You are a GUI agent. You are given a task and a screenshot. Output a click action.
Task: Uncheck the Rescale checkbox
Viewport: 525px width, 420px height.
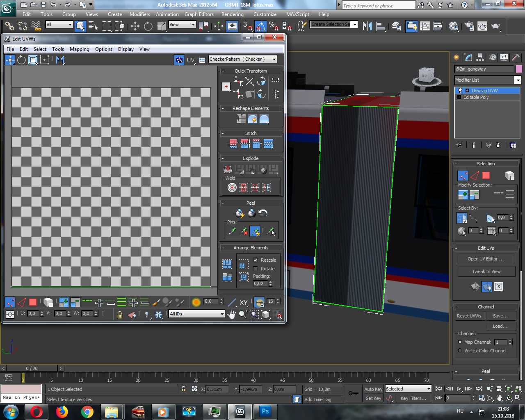[x=256, y=260]
